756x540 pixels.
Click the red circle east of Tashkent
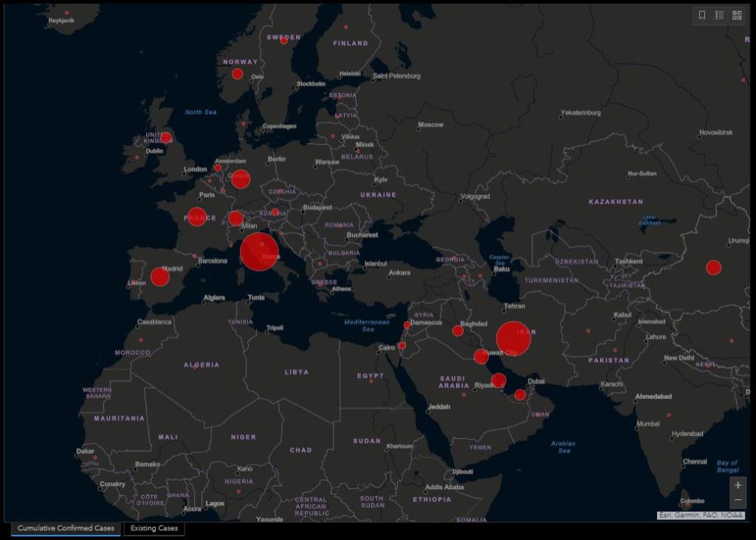point(713,268)
